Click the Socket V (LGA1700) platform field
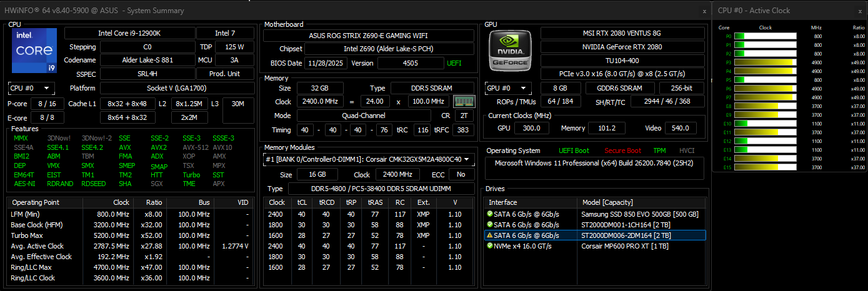The image size is (868, 291). tap(177, 88)
